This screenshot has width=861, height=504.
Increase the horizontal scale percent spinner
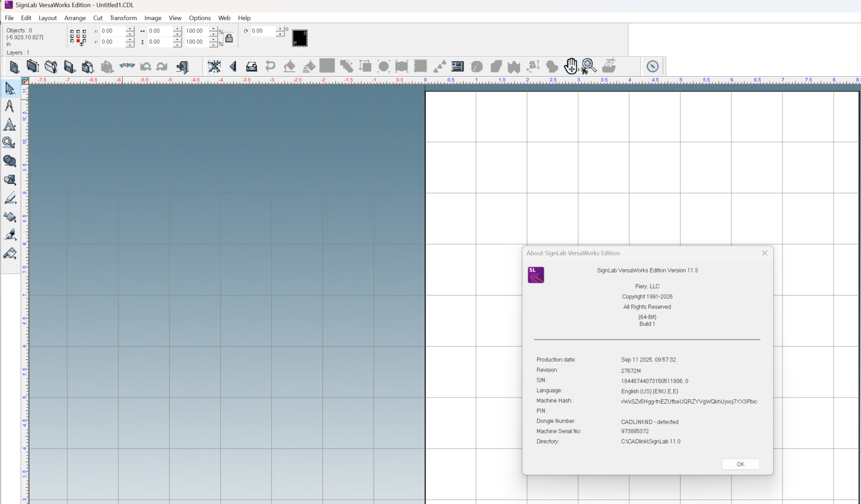(x=214, y=28)
